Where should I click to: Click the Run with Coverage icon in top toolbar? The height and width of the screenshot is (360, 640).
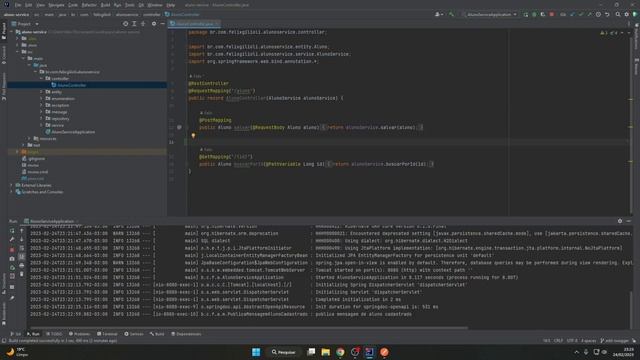coord(543,14)
